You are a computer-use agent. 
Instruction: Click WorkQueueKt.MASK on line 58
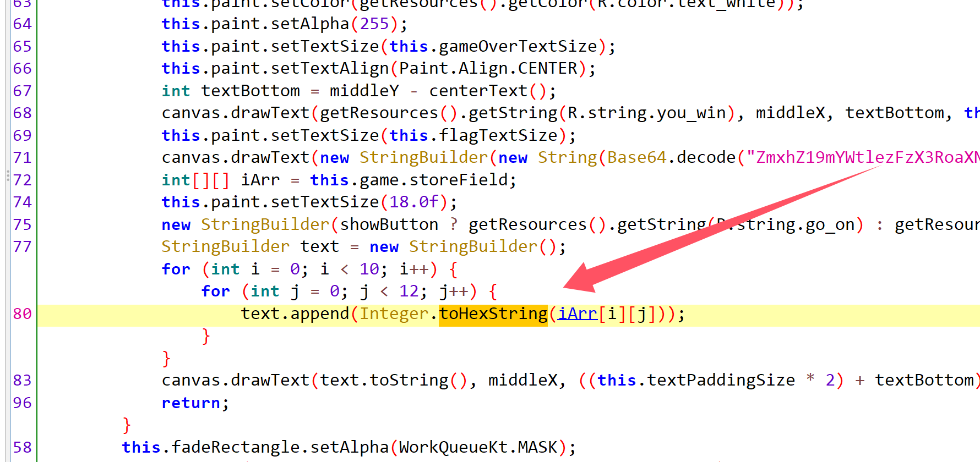pos(478,447)
